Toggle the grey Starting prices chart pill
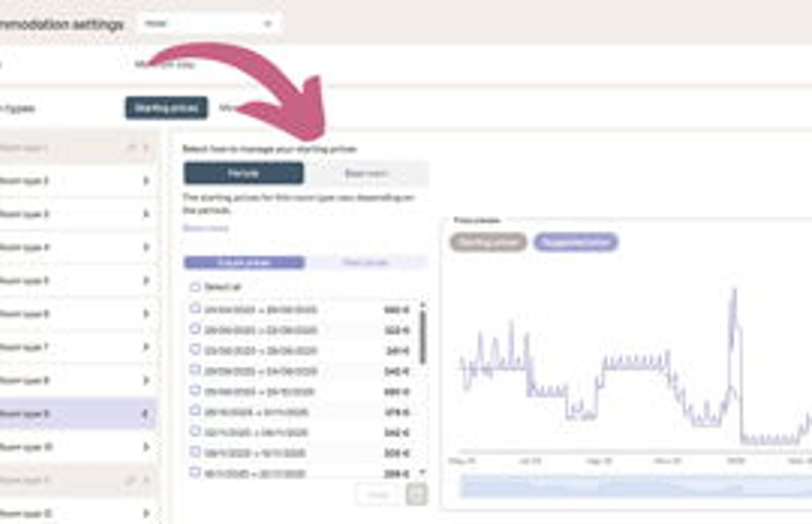This screenshot has height=524, width=812. 489,242
